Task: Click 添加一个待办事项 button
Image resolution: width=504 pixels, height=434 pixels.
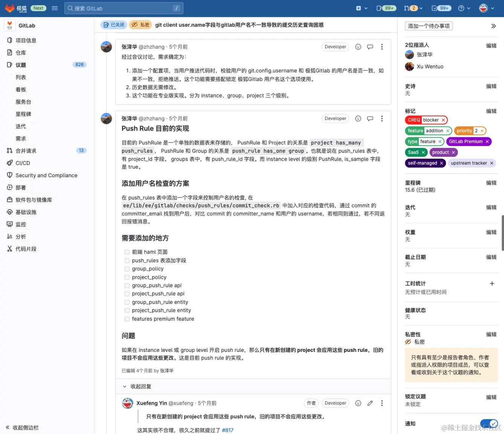Action: (429, 26)
